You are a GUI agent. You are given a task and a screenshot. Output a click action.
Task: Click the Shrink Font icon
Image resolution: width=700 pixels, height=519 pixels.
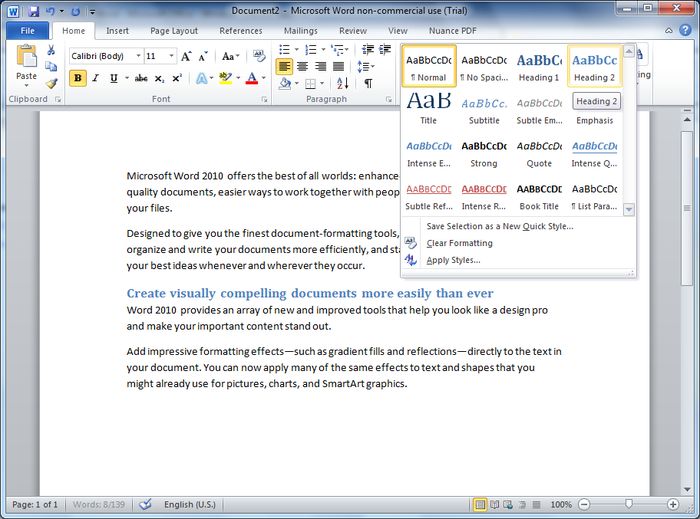point(203,56)
